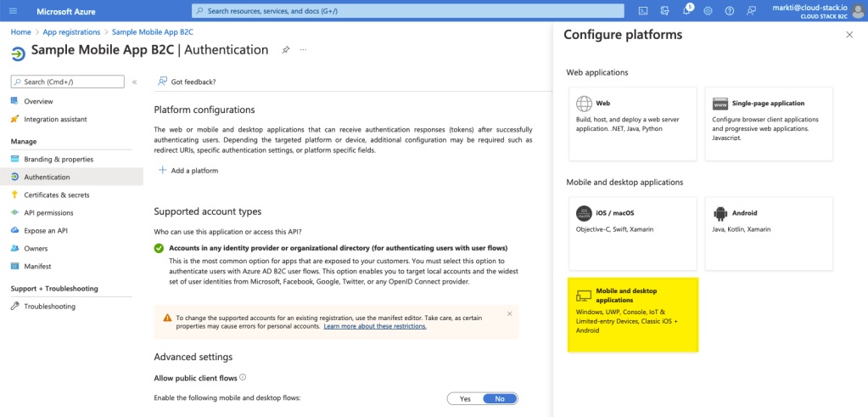The height and width of the screenshot is (417, 868).
Task: Select the Mobile and desktop applications card
Action: pos(633,314)
